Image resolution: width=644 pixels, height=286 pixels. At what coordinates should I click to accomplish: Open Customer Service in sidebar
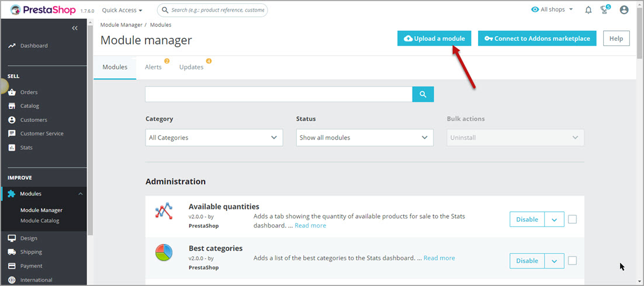pyautogui.click(x=43, y=133)
